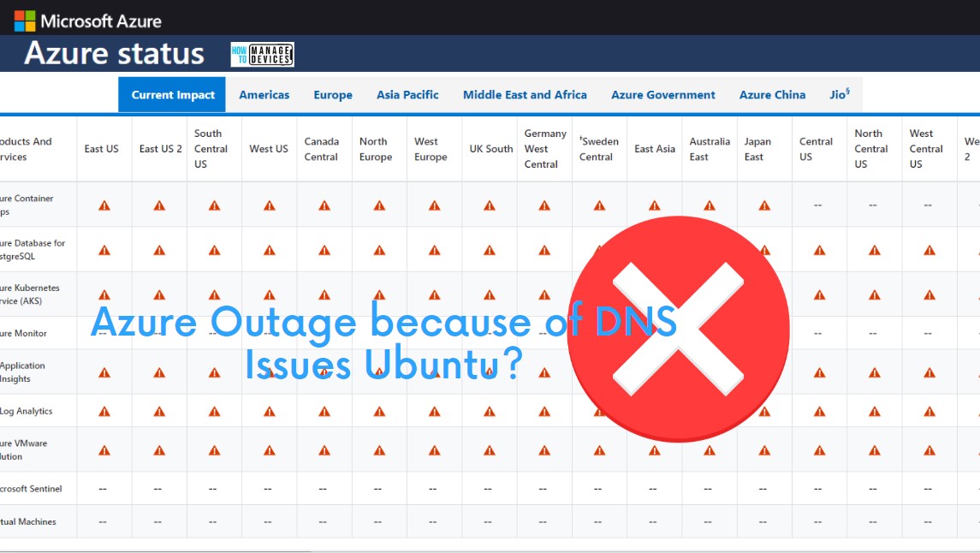
Task: Click warning icon for Container Apps East US
Action: pos(104,205)
